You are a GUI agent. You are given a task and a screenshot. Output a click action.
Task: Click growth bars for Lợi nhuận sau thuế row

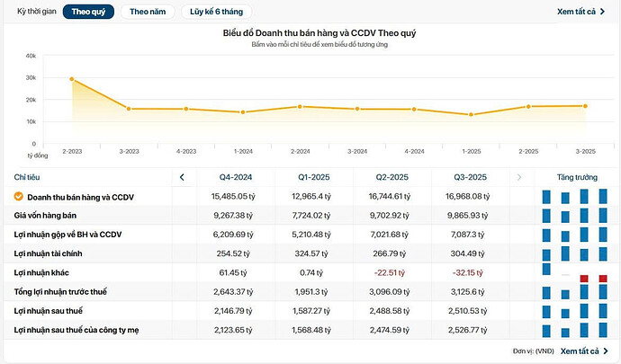tap(574, 310)
